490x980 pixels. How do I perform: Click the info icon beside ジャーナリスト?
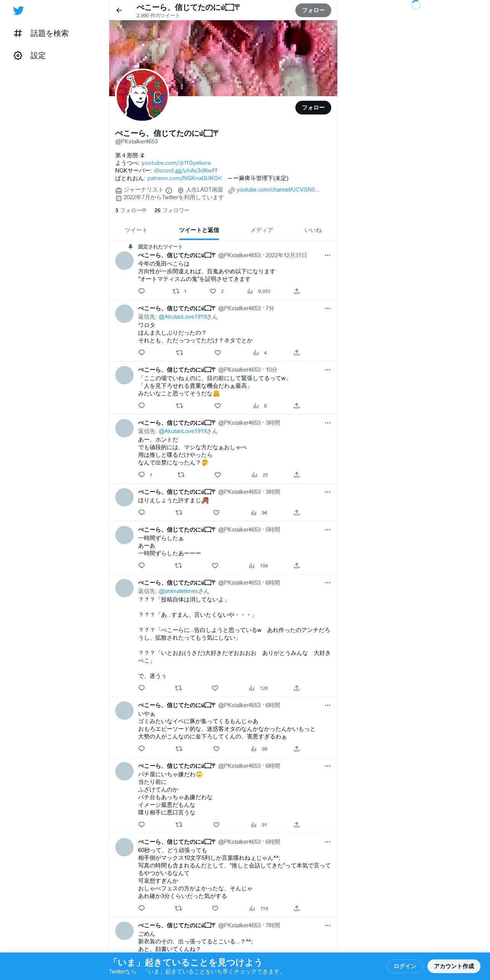pos(169,190)
